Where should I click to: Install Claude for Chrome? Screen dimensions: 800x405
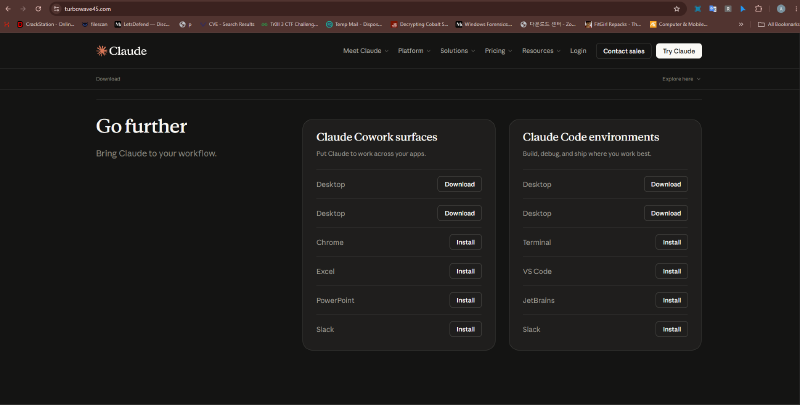[x=465, y=242]
